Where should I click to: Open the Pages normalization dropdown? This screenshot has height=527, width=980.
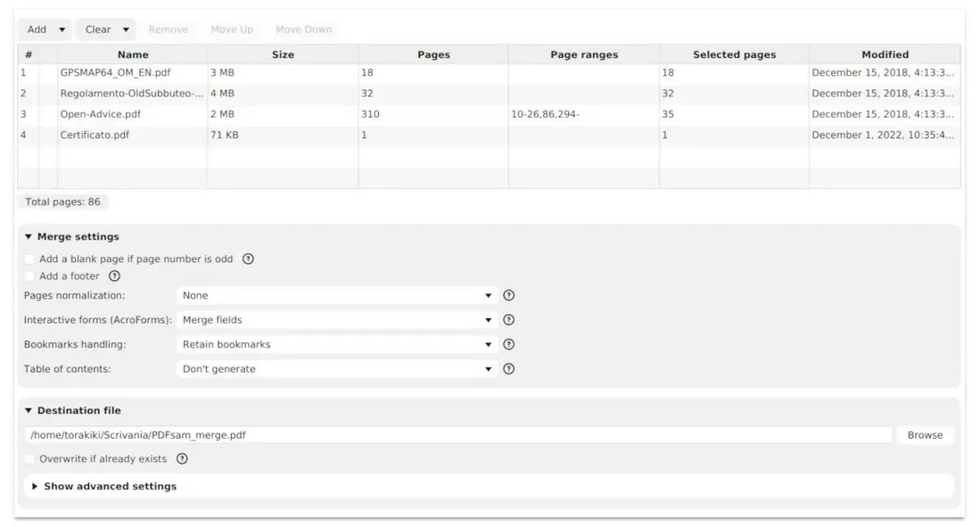pyautogui.click(x=336, y=295)
